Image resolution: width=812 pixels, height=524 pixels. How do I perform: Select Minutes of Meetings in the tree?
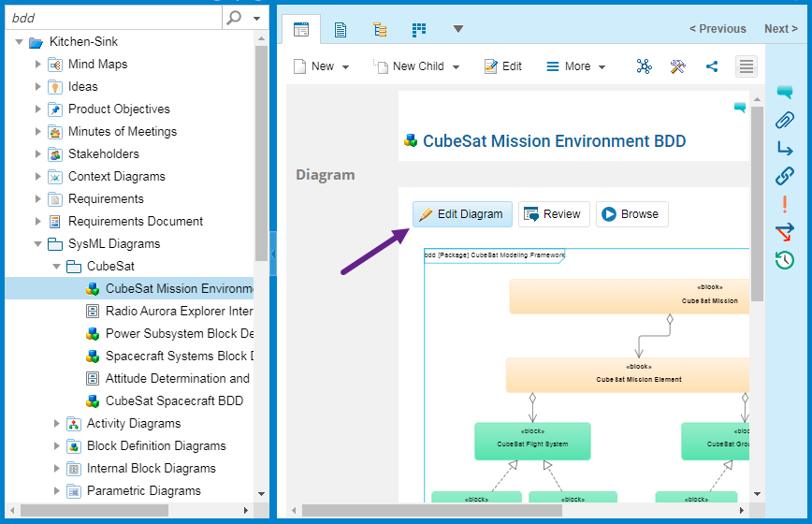pos(123,132)
